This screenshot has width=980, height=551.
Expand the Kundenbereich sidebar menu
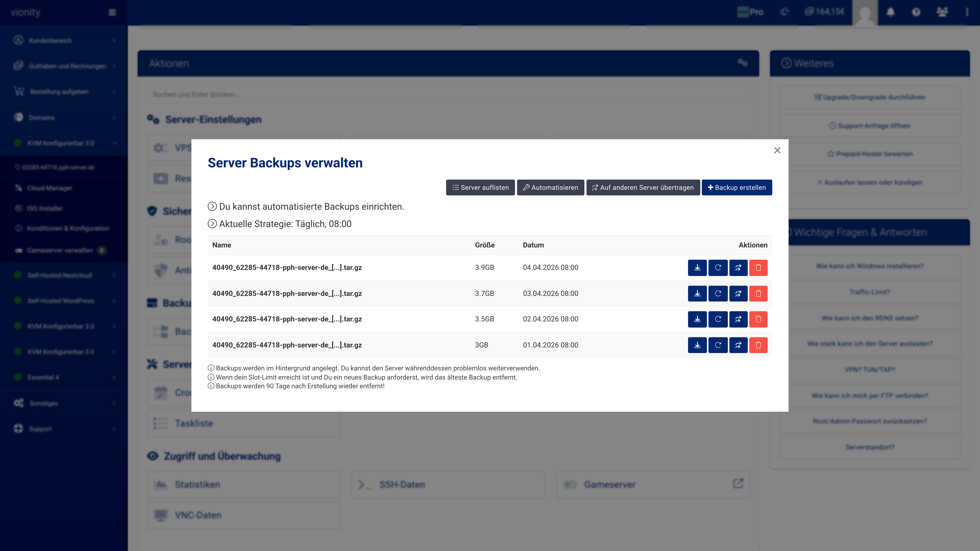tap(64, 40)
